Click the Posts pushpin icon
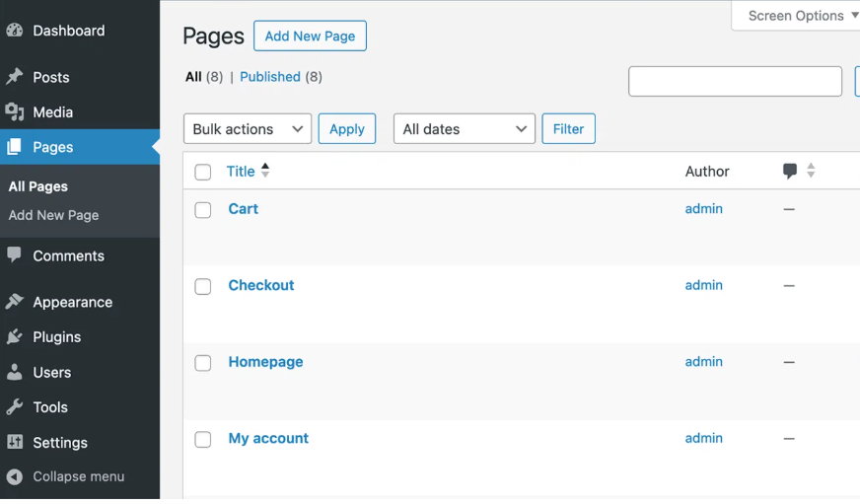 point(14,77)
